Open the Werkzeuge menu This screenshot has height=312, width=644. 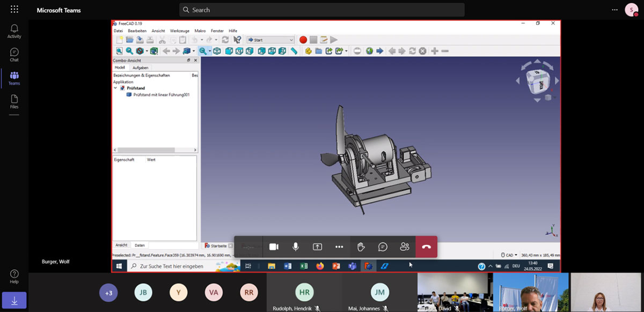click(180, 31)
